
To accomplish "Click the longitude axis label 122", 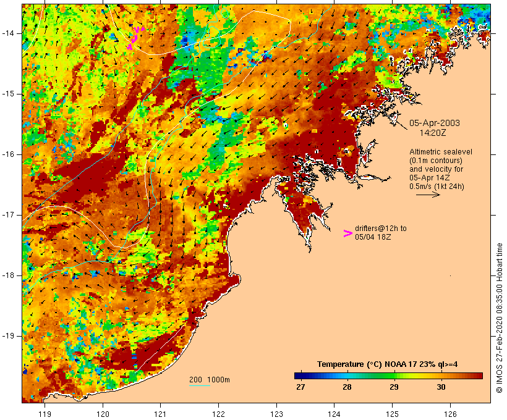I will (219, 414).
